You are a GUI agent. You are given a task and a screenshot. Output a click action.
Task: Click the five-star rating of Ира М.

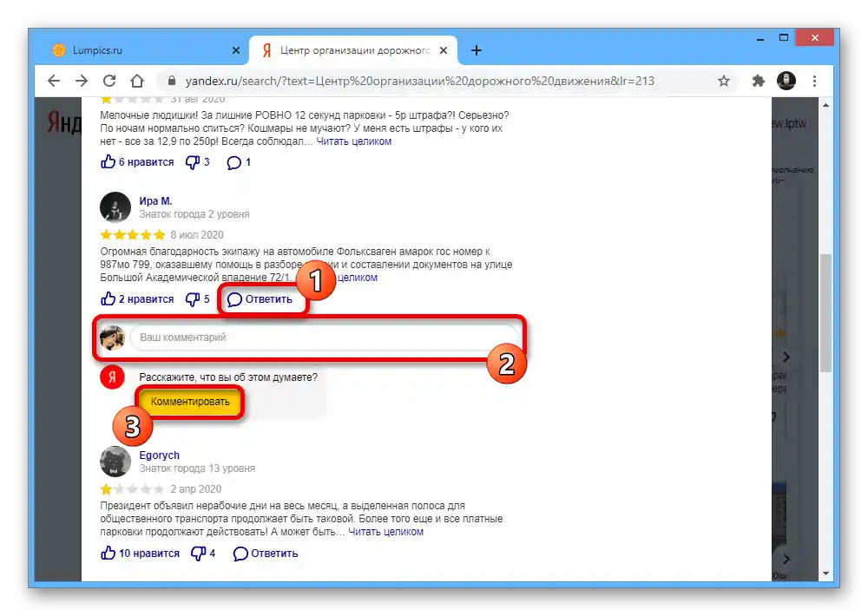[133, 234]
